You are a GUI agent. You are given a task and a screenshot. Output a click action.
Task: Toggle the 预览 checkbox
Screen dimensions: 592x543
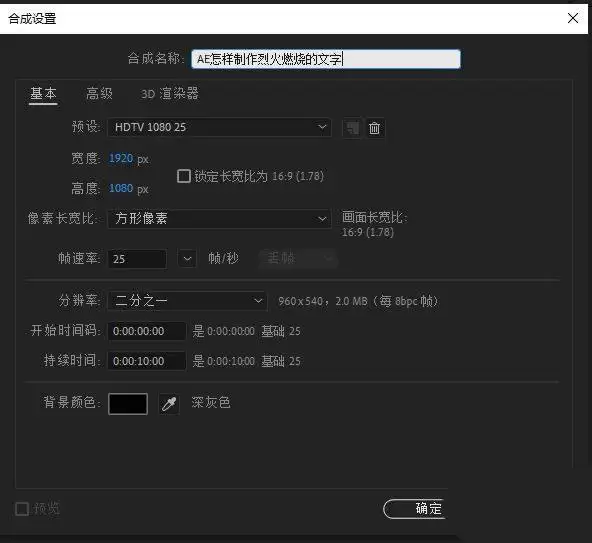[22, 509]
